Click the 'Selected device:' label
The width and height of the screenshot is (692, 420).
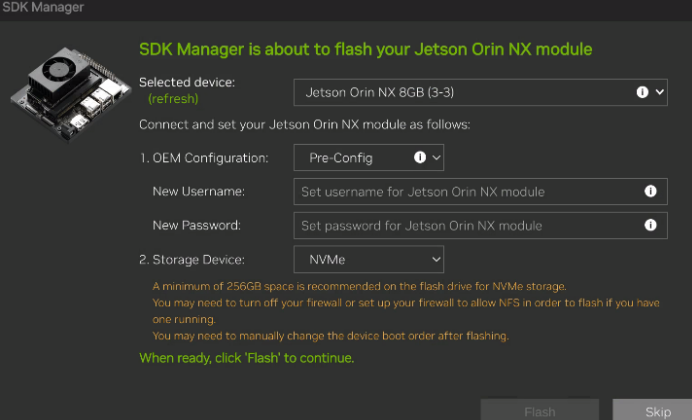187,82
